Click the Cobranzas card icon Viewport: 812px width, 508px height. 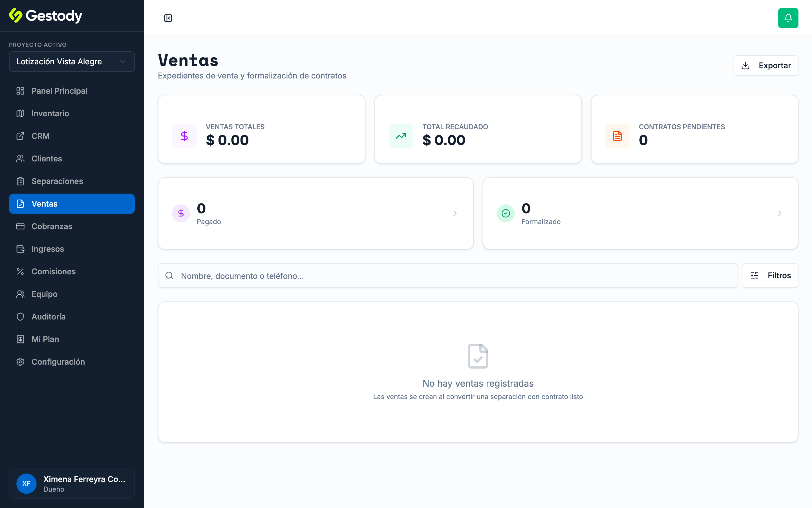[x=20, y=226]
